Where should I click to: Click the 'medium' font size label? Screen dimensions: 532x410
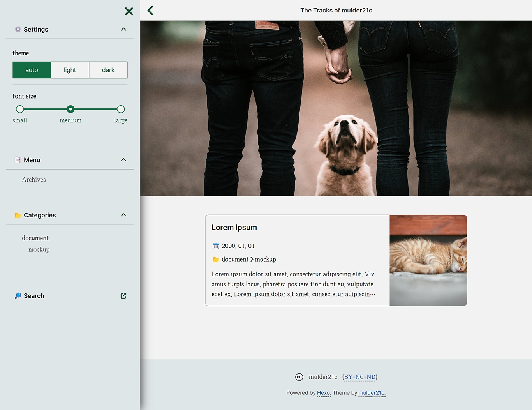click(x=70, y=120)
